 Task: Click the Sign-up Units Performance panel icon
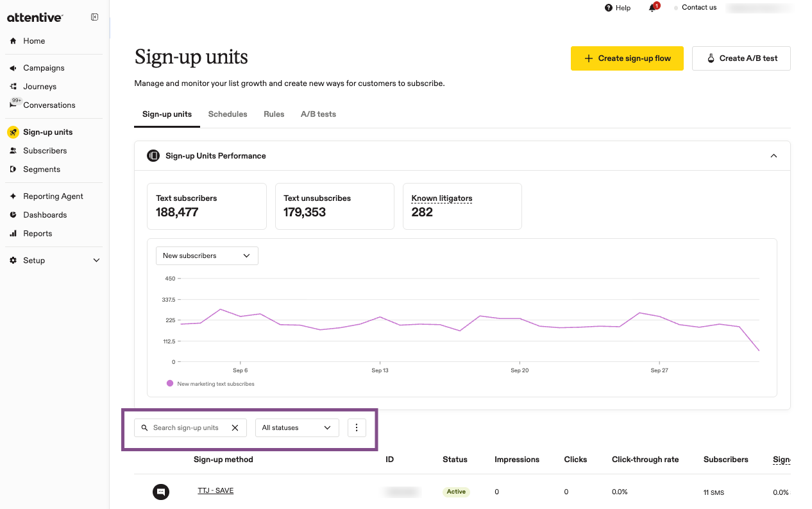click(153, 155)
